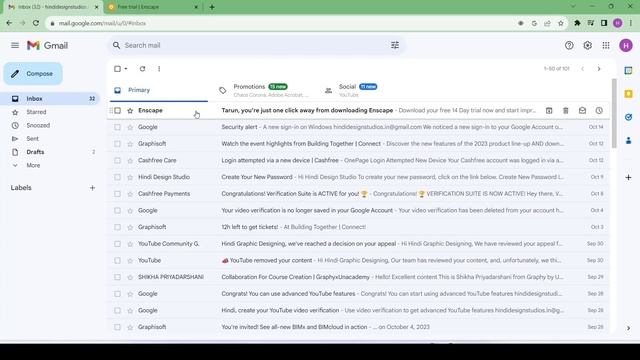The image size is (640, 360).
Task: Open the Starred folder
Action: 51,112
